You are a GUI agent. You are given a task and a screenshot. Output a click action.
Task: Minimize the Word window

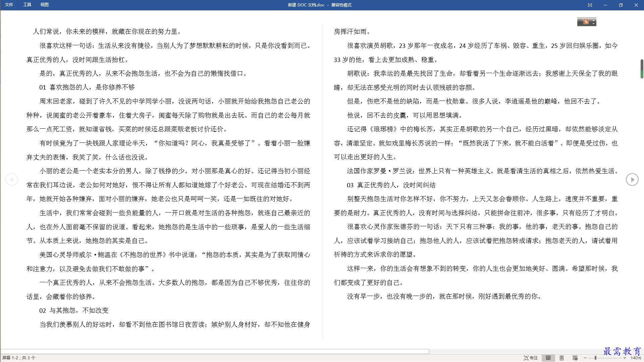605,5
